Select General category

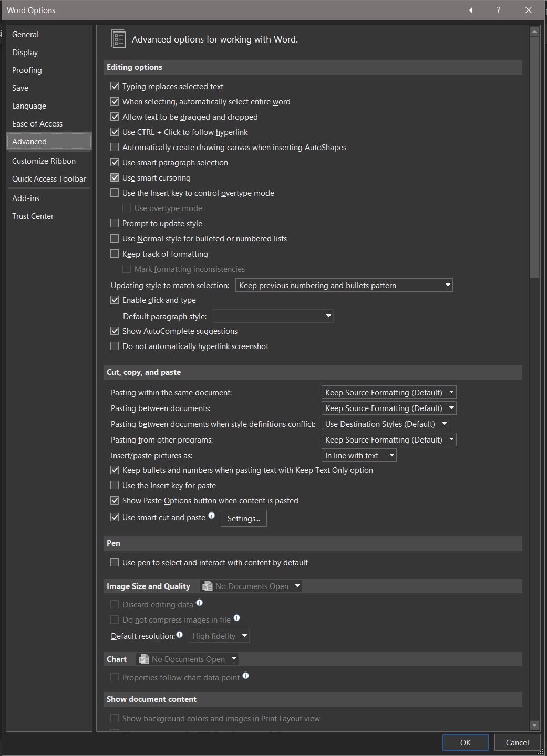pyautogui.click(x=49, y=34)
